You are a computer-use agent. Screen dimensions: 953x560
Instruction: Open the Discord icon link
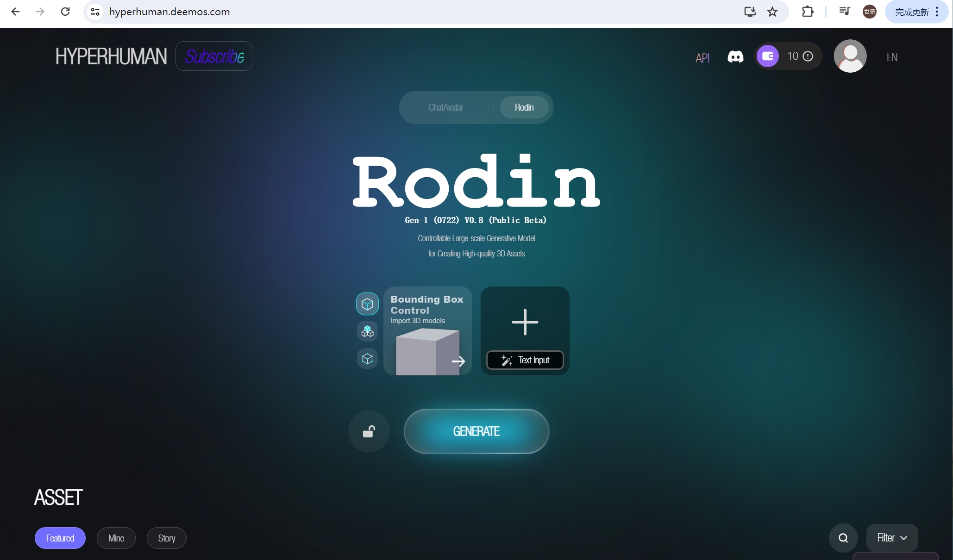click(x=735, y=56)
